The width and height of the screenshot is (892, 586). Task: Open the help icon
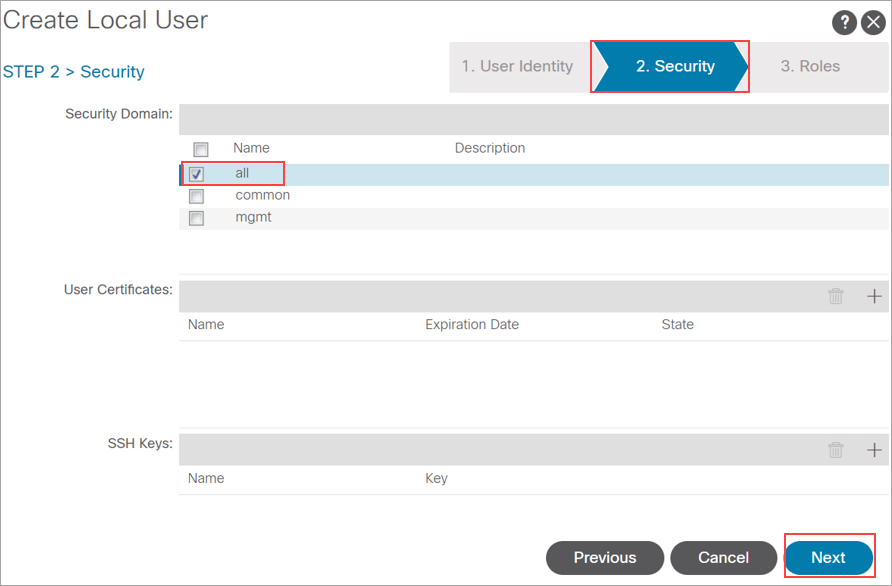click(x=845, y=22)
